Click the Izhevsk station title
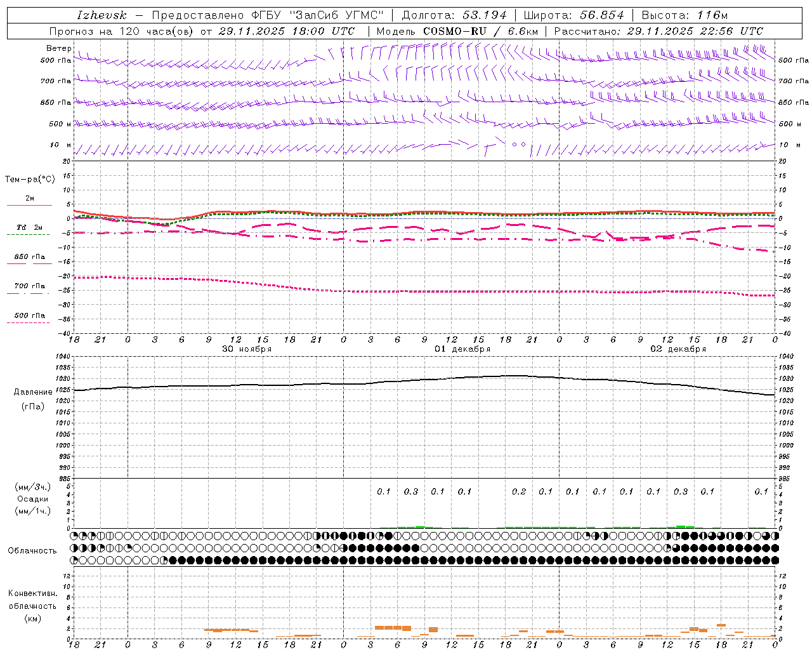This screenshot has width=812, height=650. [x=102, y=15]
